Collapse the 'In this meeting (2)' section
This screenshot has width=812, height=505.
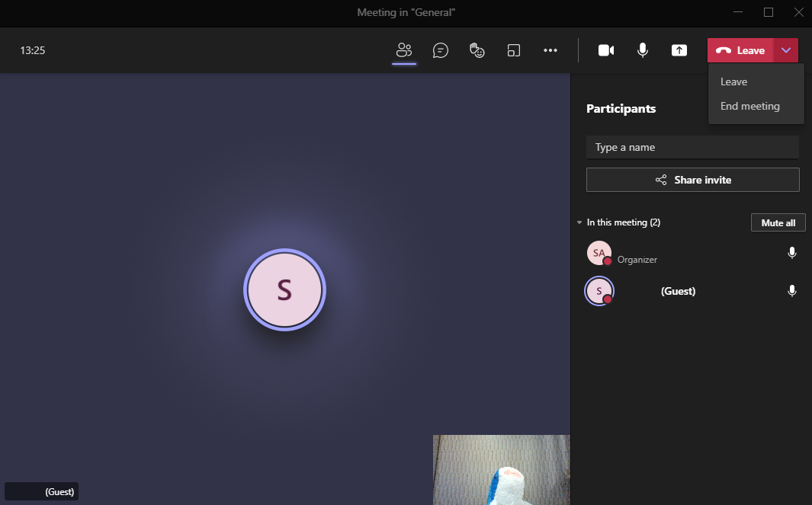coord(579,222)
